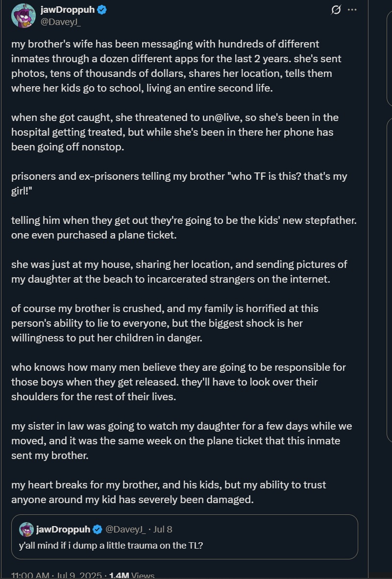The height and width of the screenshot is (579, 392).
Task: Click the verified badge inside the quoted post
Action: pos(98,530)
